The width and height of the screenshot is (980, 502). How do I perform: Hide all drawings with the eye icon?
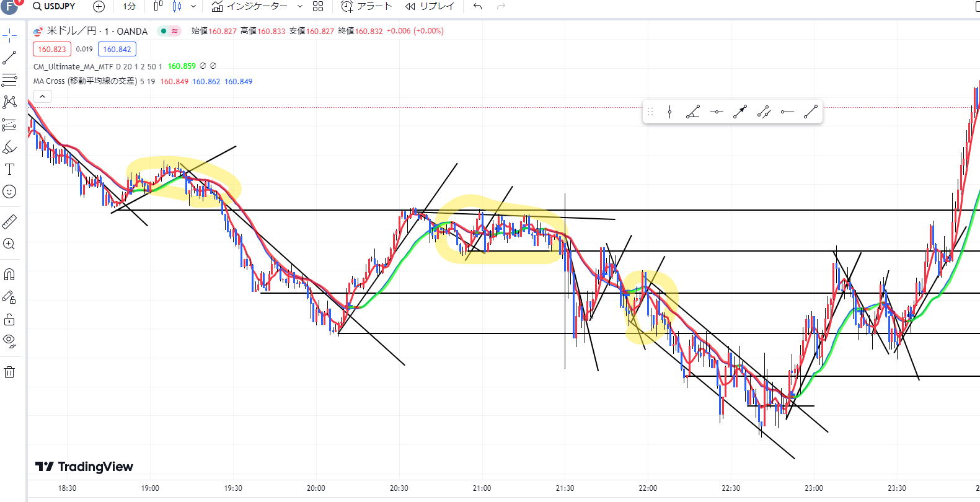[10, 340]
